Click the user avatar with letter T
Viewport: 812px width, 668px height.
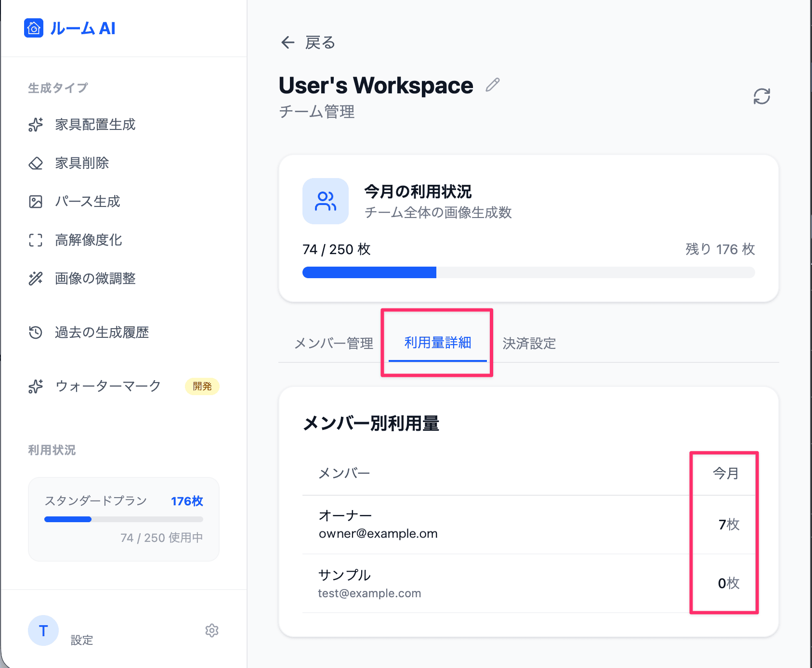43,630
